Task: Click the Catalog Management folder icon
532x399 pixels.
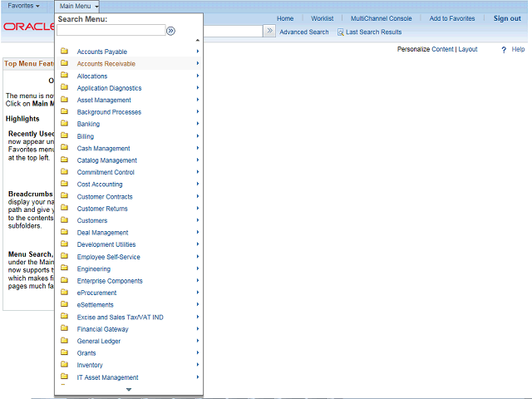Action: tap(64, 160)
